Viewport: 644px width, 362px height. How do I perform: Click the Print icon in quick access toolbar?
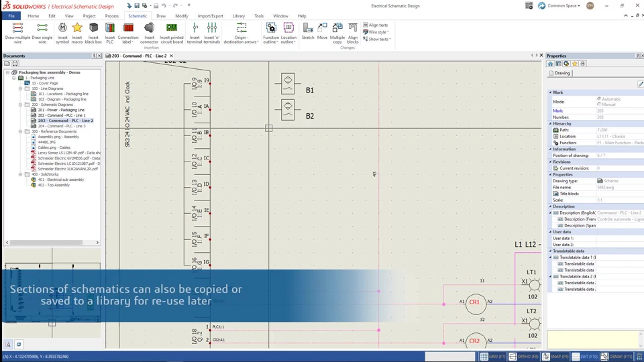tap(156, 6)
